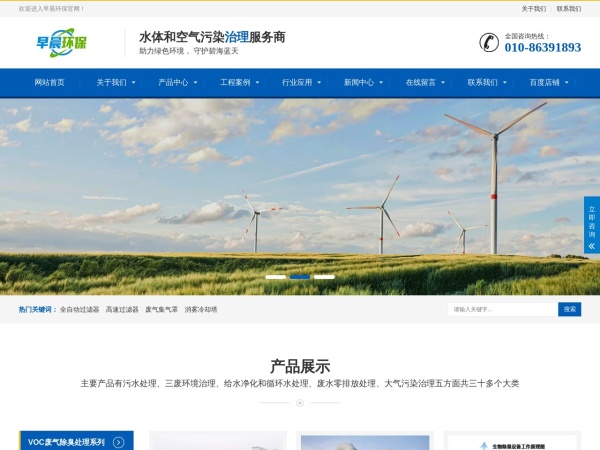Select first banner slide indicator
600x450 pixels.
[x=276, y=277]
